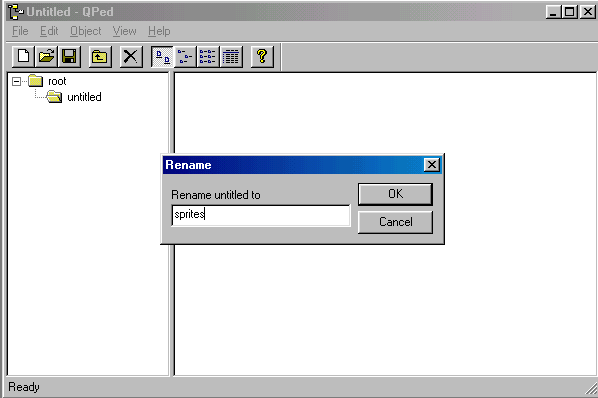Click the rename text field containing sprites
Viewport: 598px width, 398px height.
pos(261,215)
